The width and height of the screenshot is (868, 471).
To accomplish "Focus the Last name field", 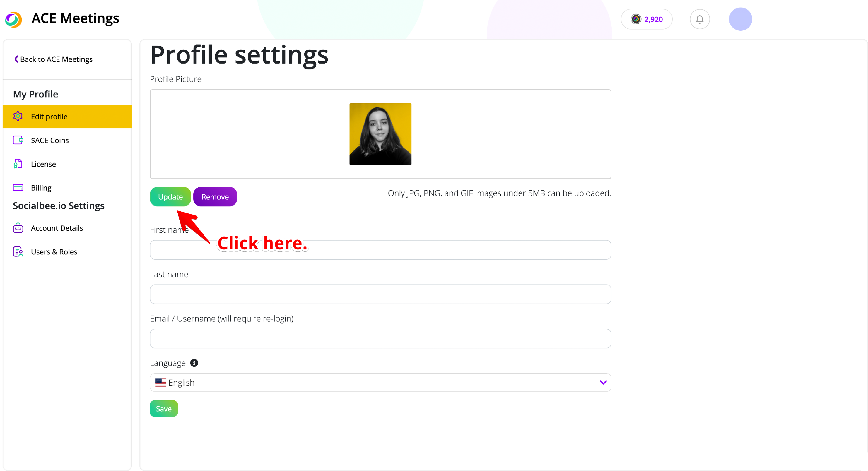I will coord(380,294).
